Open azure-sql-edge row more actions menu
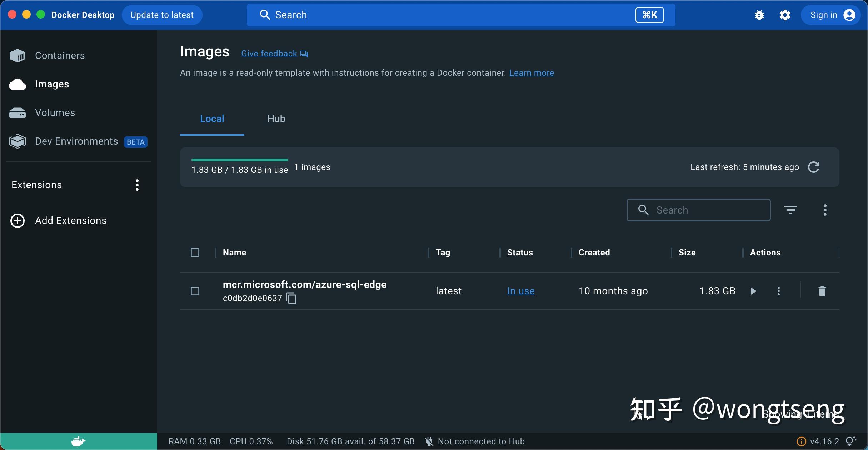 (x=779, y=291)
